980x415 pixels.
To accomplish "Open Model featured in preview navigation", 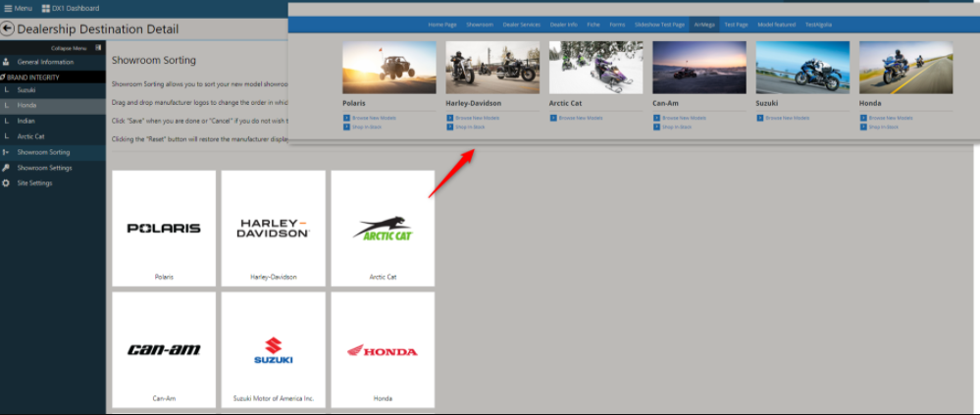I will click(776, 25).
